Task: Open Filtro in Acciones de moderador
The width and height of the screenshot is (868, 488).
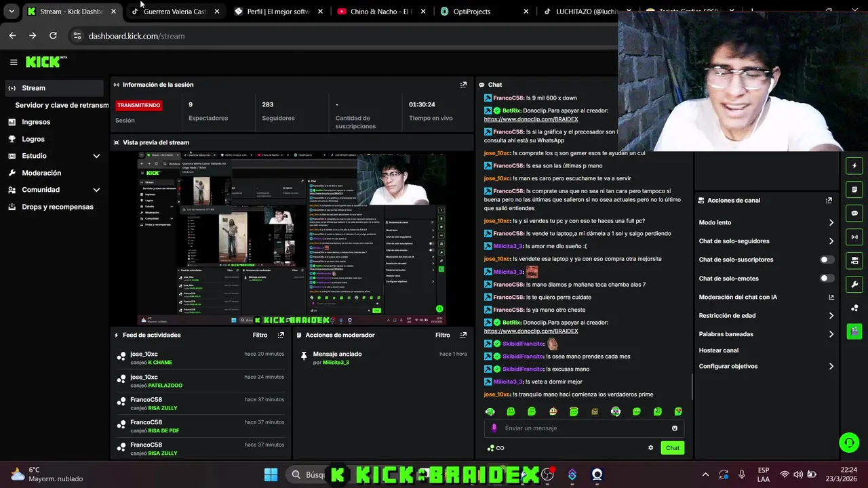Action: [442, 335]
